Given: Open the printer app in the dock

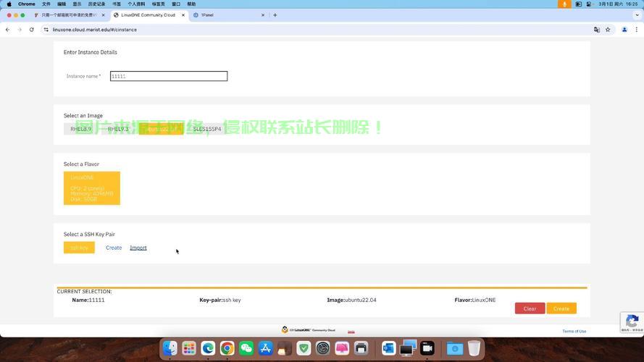Looking at the screenshot, I should click(361, 348).
